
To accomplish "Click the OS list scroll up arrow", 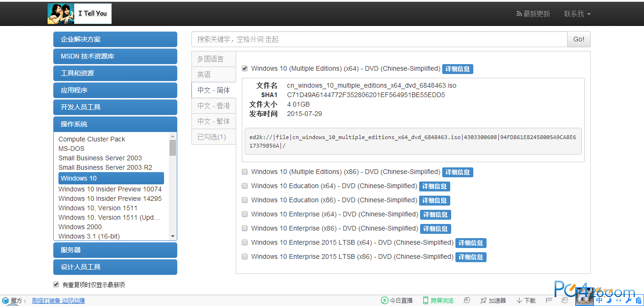I will tap(173, 136).
